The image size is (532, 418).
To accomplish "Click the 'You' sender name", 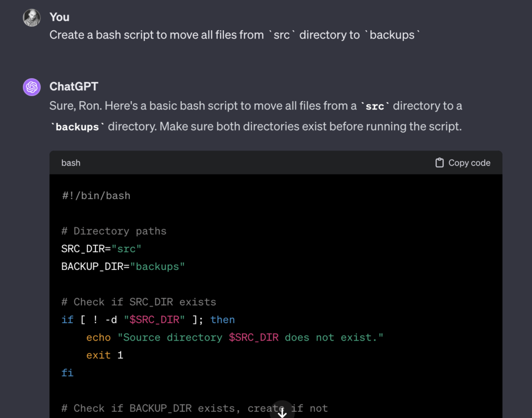I will 59,17.
